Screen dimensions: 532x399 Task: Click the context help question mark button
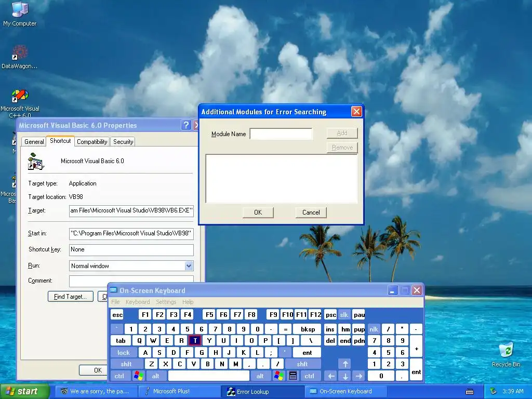186,125
